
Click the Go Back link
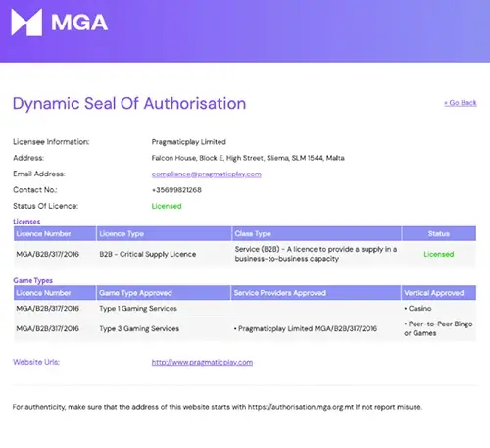point(461,103)
